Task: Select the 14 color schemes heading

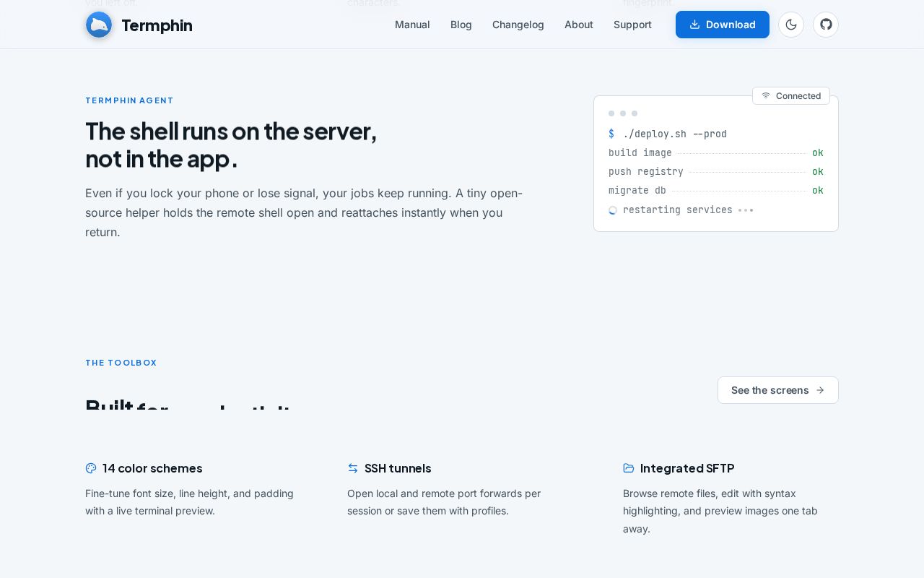Action: coord(152,468)
